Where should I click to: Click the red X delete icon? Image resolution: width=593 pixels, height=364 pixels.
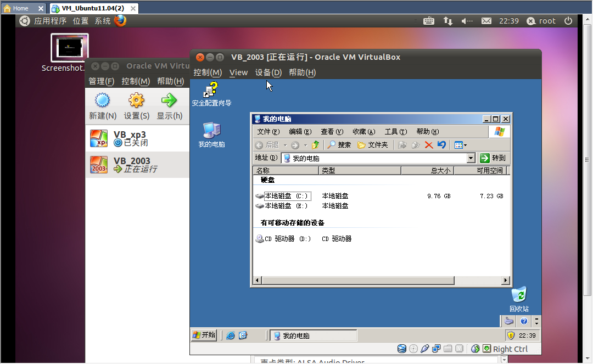click(x=428, y=145)
